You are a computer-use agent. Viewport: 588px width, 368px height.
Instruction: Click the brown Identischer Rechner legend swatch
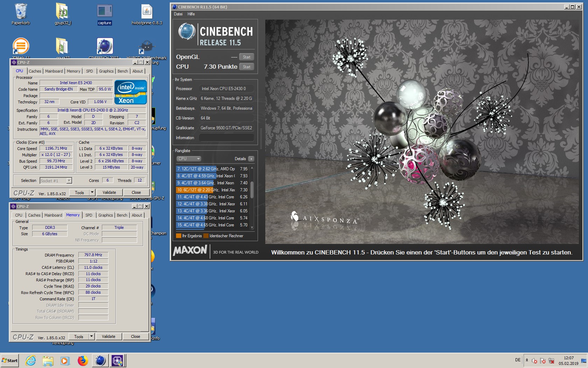(x=206, y=236)
